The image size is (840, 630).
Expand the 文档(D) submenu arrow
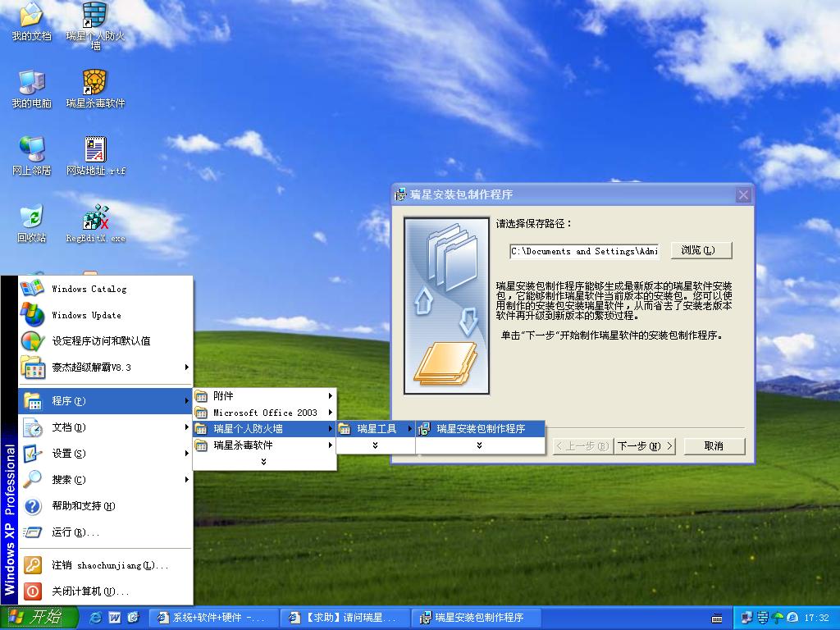click(186, 427)
